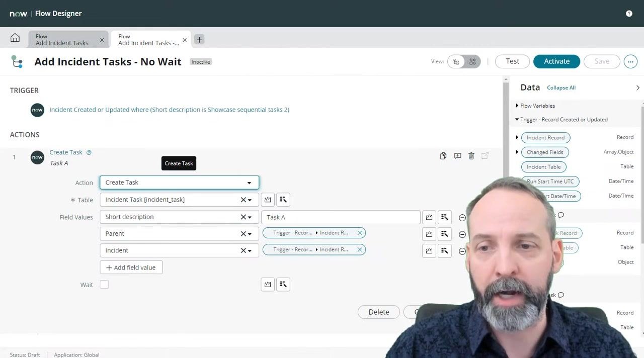Open the help question mark icon
Image resolution: width=644 pixels, height=358 pixels.
(629, 14)
